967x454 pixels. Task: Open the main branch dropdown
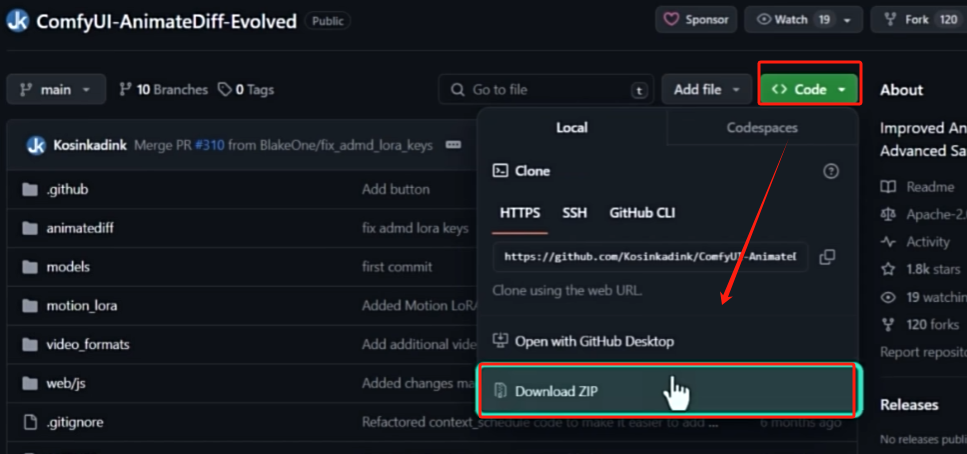(x=55, y=90)
